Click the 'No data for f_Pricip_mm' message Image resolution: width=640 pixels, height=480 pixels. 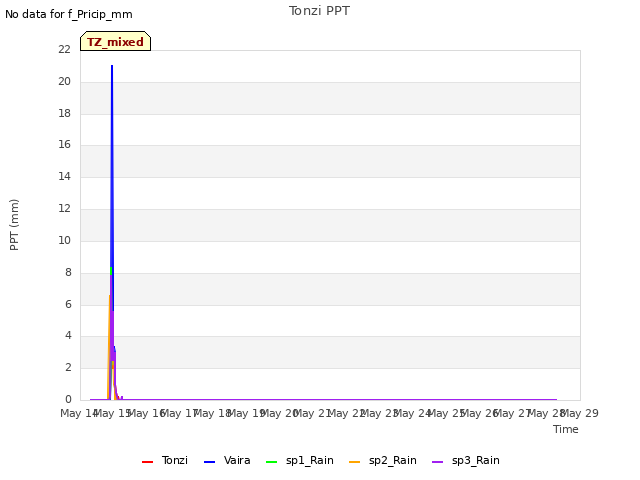(69, 14)
